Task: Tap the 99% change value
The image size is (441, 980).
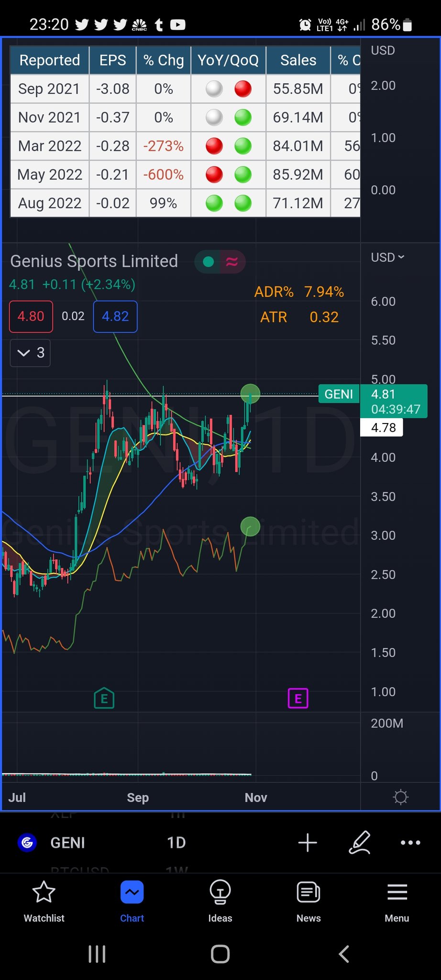Action: pyautogui.click(x=164, y=203)
